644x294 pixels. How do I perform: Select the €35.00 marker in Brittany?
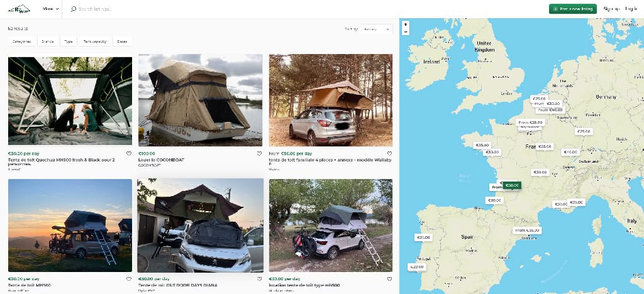482,145
